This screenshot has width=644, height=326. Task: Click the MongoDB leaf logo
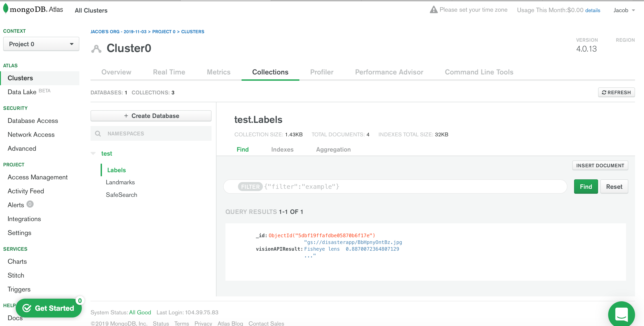(6, 9)
